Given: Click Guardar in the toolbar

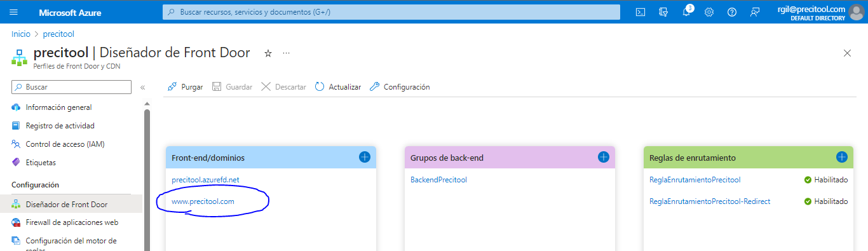Looking at the screenshot, I should pyautogui.click(x=232, y=87).
